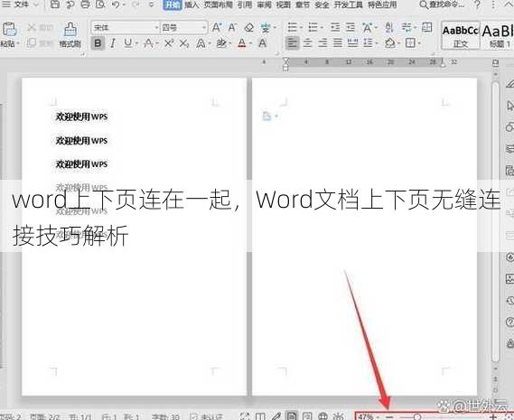The height and width of the screenshot is (420, 514).
Task: Open the underline style dropdown arrow
Action: pos(136,43)
